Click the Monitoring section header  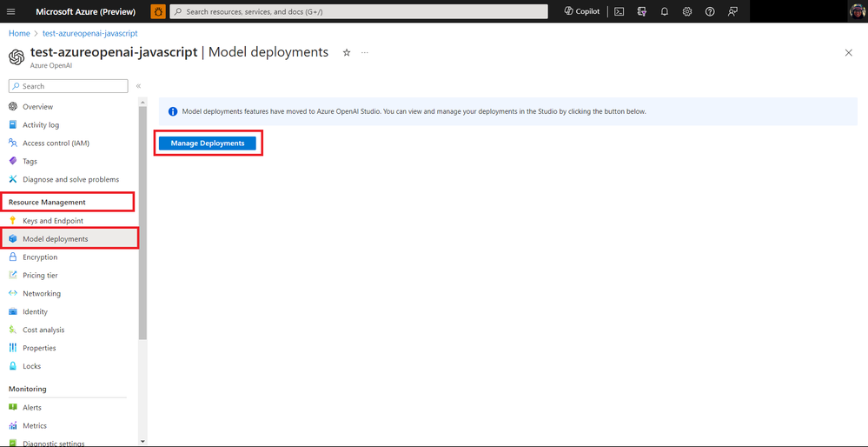(28, 389)
